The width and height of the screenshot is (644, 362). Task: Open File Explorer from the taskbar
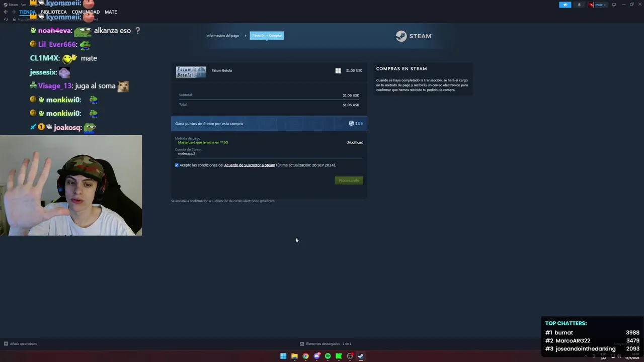click(294, 356)
